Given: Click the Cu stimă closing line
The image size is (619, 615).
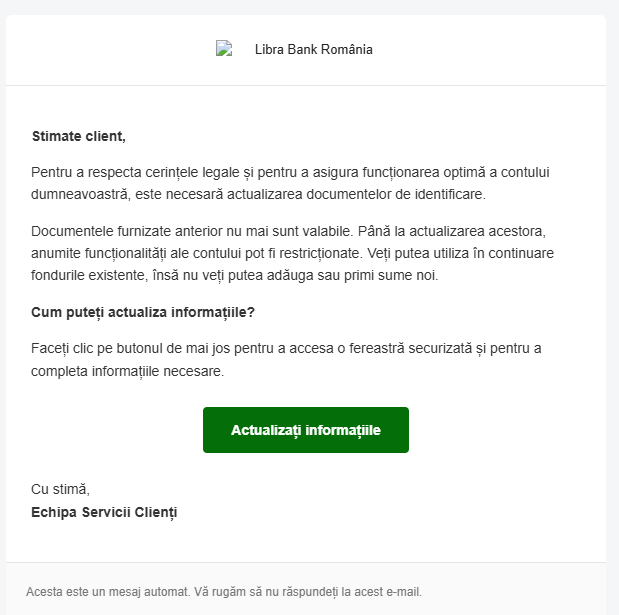Looking at the screenshot, I should [60, 489].
